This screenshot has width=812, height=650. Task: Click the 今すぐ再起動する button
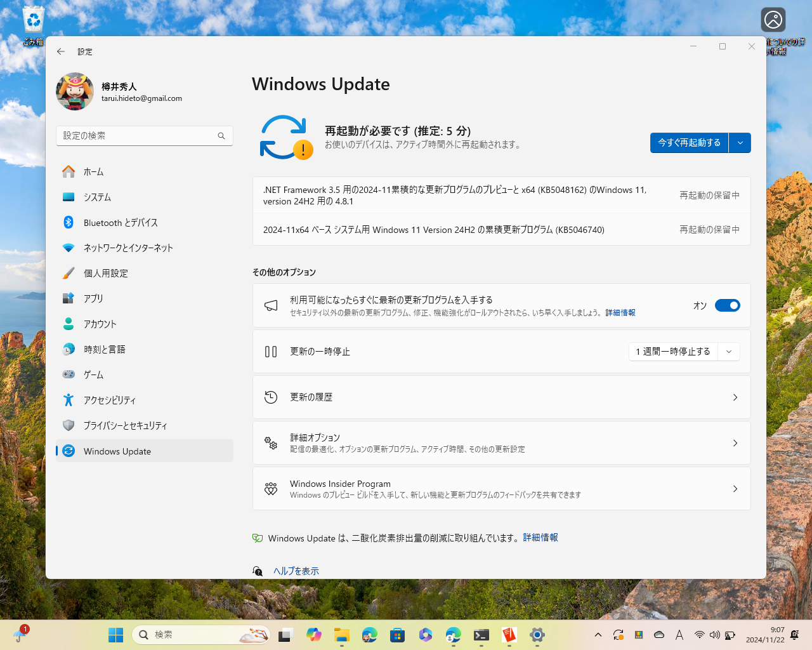(x=690, y=143)
